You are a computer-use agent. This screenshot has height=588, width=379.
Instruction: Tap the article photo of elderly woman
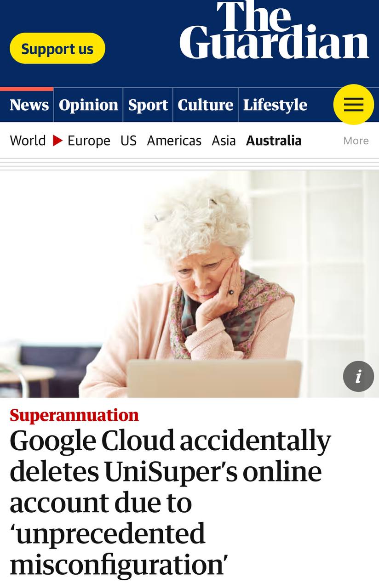coord(189,284)
